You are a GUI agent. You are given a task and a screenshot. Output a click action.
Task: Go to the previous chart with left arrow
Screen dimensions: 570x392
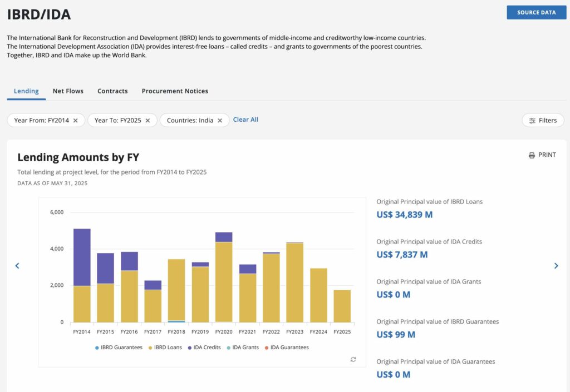pyautogui.click(x=17, y=266)
